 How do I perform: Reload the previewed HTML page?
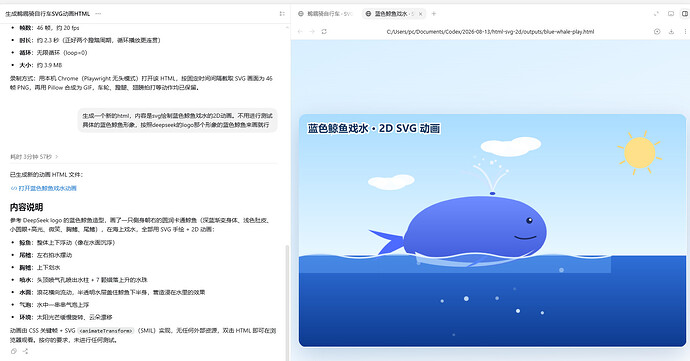click(x=324, y=32)
